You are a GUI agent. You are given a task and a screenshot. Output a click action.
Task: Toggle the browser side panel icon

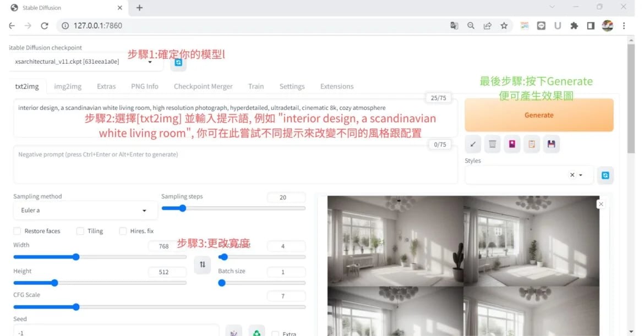[x=591, y=25]
